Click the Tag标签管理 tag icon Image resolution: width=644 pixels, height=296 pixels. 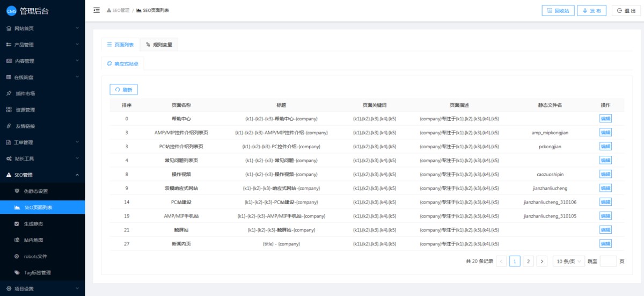17,272
